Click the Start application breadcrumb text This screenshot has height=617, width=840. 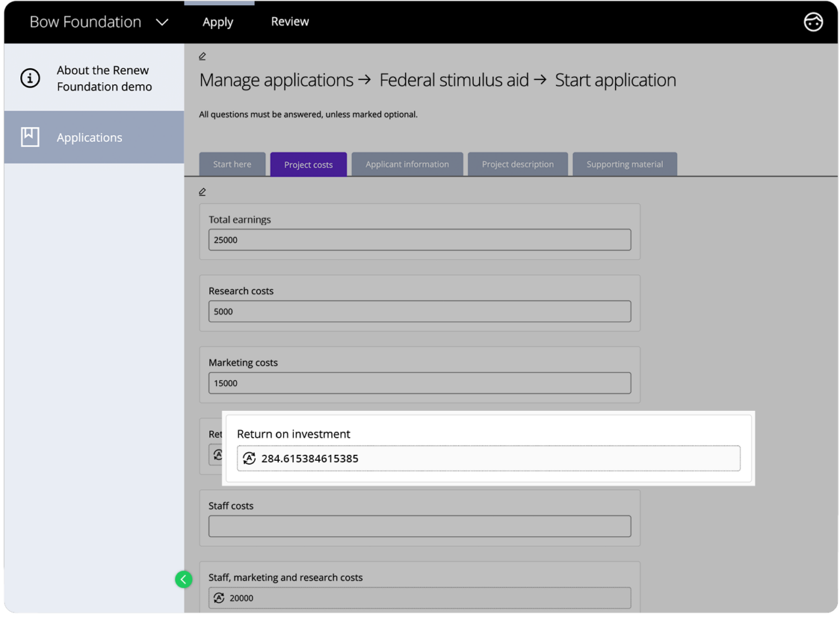(616, 80)
